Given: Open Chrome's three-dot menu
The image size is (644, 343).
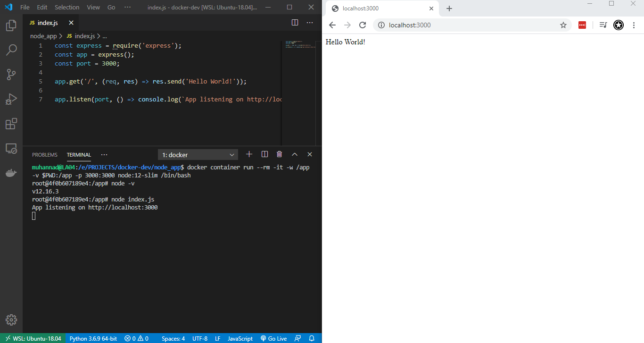Looking at the screenshot, I should coord(634,25).
